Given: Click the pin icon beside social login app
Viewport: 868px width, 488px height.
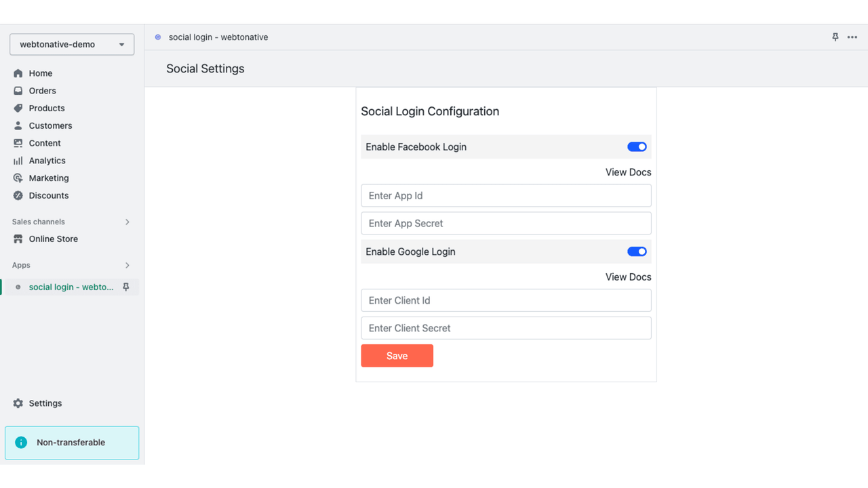Looking at the screenshot, I should click(126, 287).
